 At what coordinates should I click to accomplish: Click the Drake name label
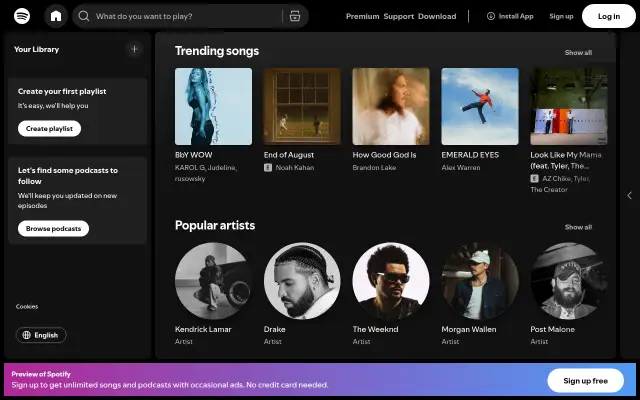[275, 329]
